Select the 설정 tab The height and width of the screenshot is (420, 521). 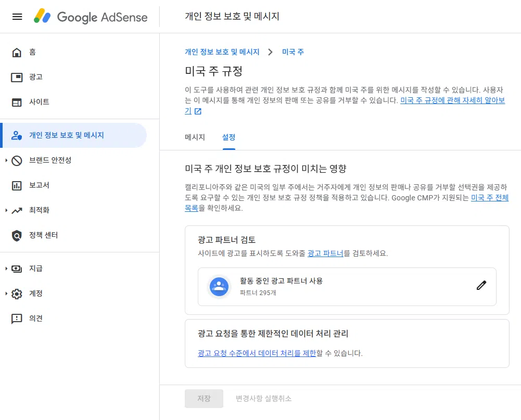tap(229, 137)
